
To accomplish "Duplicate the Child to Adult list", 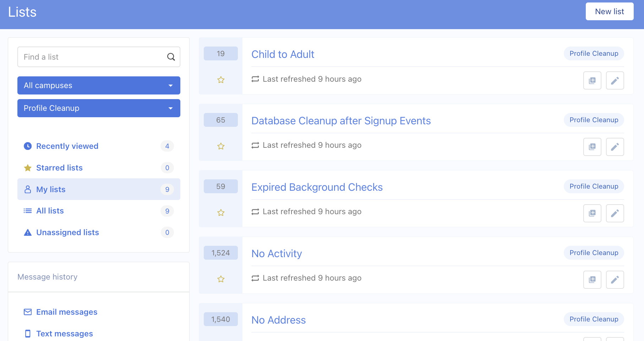I will (592, 80).
